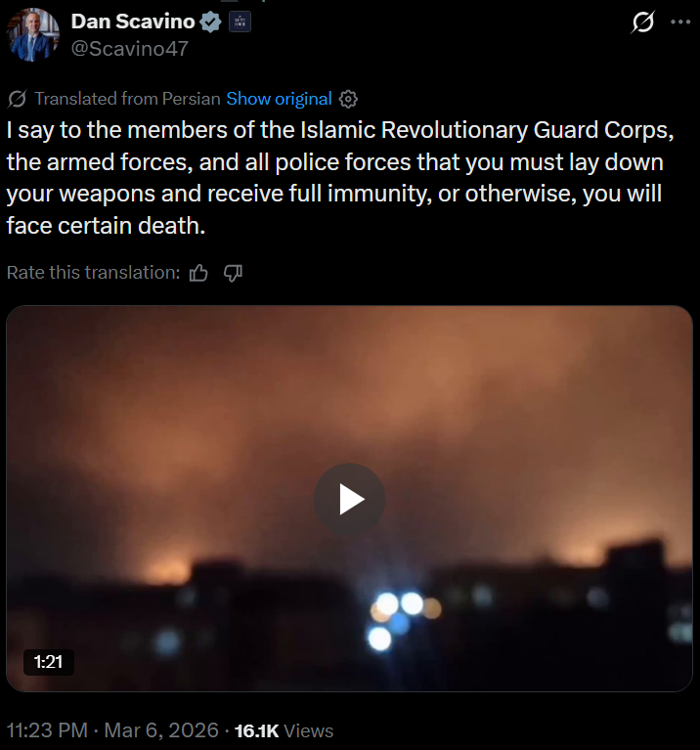Rate the translation thumbs up
Viewport: 700px width, 750px height.
pos(199,273)
